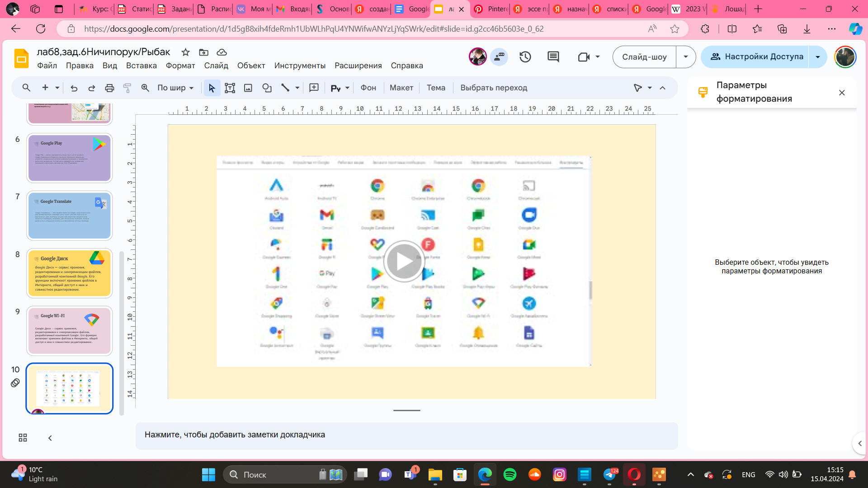Open the input tools Ру button

point(335,88)
